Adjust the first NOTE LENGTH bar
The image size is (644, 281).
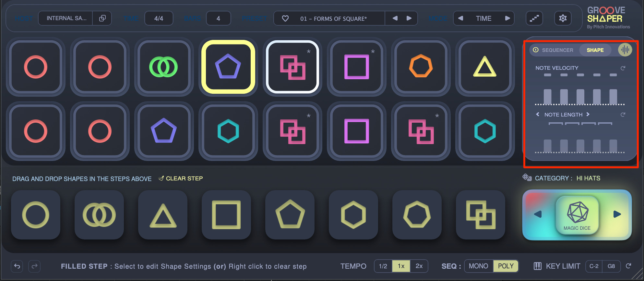tap(547, 146)
